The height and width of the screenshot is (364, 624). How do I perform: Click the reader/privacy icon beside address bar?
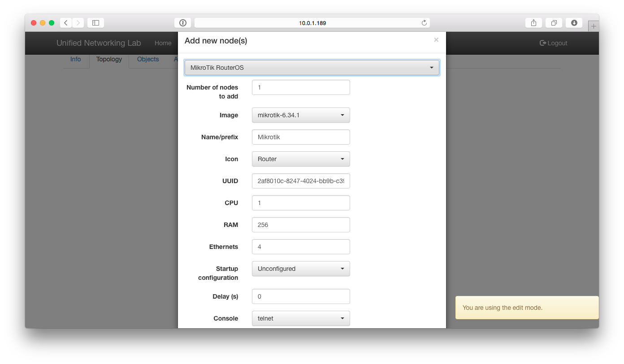182,23
